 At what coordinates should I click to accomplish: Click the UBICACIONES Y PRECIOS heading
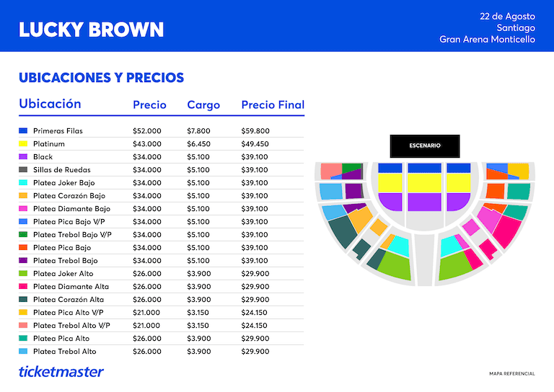click(102, 78)
